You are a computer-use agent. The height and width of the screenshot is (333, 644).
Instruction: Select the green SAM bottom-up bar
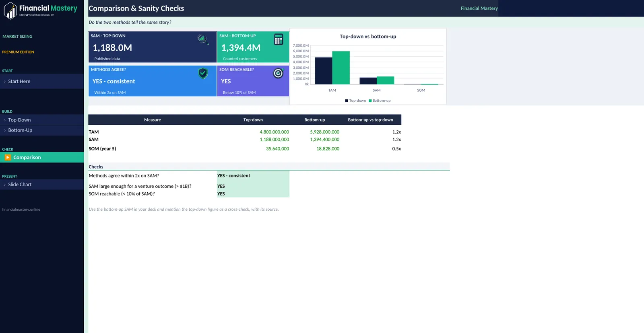[385, 80]
